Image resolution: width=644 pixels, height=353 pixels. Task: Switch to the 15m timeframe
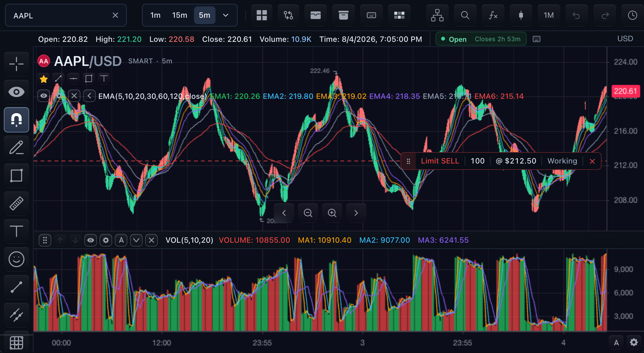click(x=179, y=15)
